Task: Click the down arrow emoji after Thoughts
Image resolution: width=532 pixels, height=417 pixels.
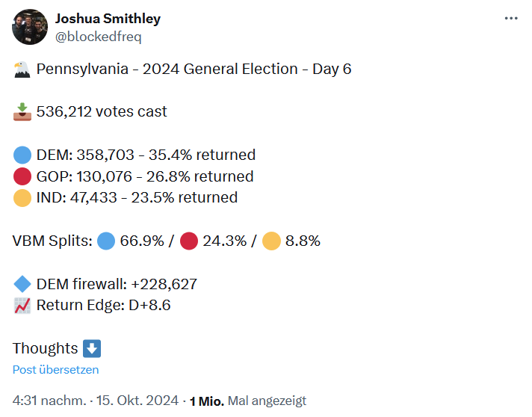Action: click(x=92, y=348)
